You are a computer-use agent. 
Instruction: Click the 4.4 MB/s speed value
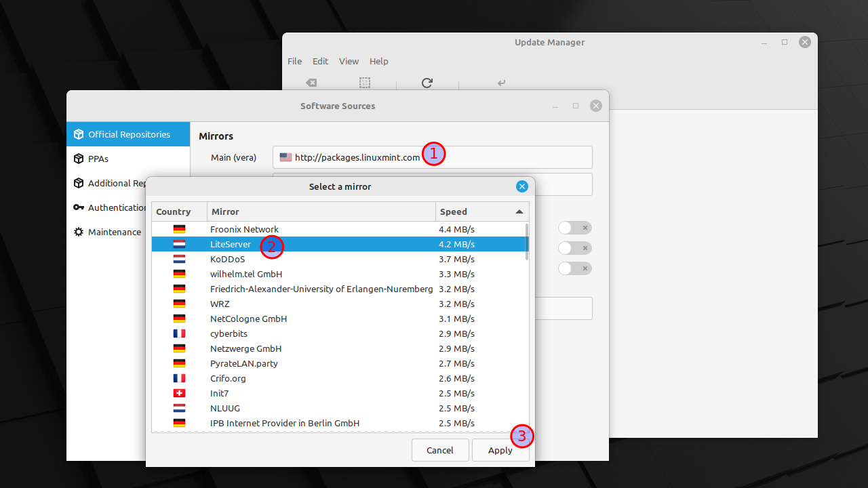pyautogui.click(x=456, y=229)
